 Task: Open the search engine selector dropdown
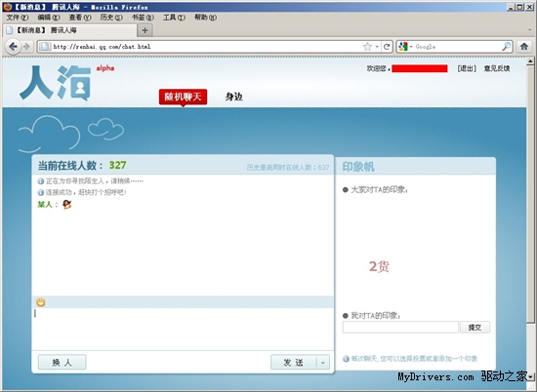click(x=411, y=47)
